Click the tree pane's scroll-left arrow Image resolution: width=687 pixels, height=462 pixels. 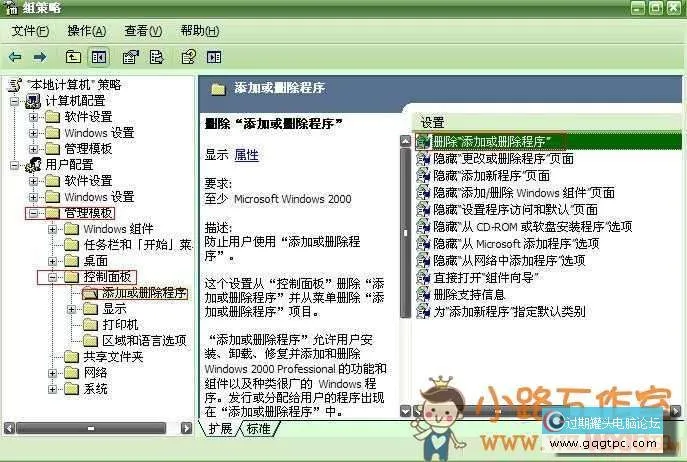click(9, 428)
